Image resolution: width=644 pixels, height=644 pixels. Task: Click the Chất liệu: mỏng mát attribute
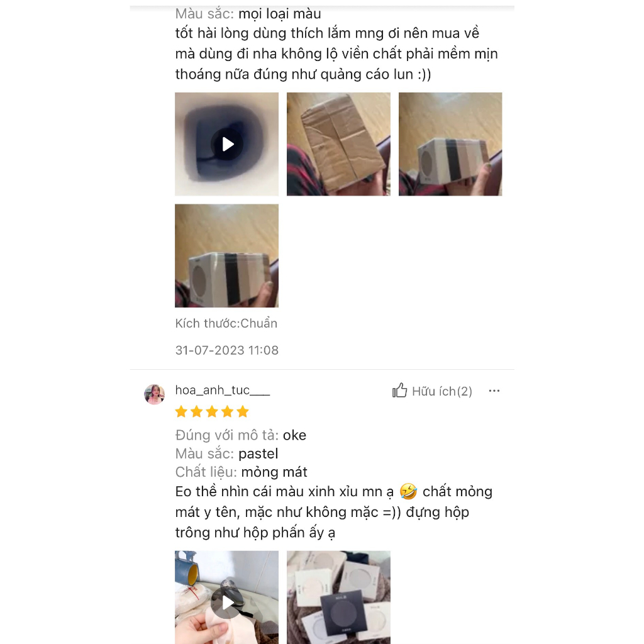(x=241, y=472)
